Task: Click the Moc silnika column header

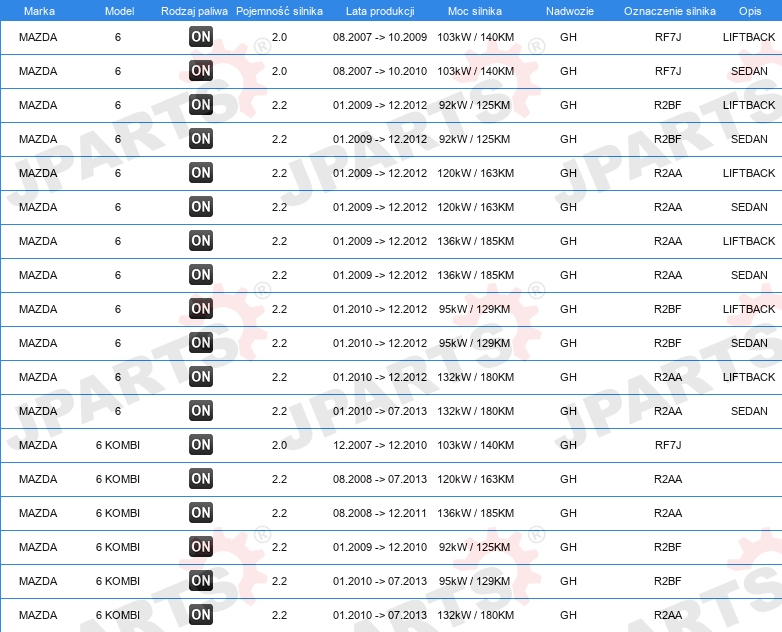Action: (x=475, y=11)
